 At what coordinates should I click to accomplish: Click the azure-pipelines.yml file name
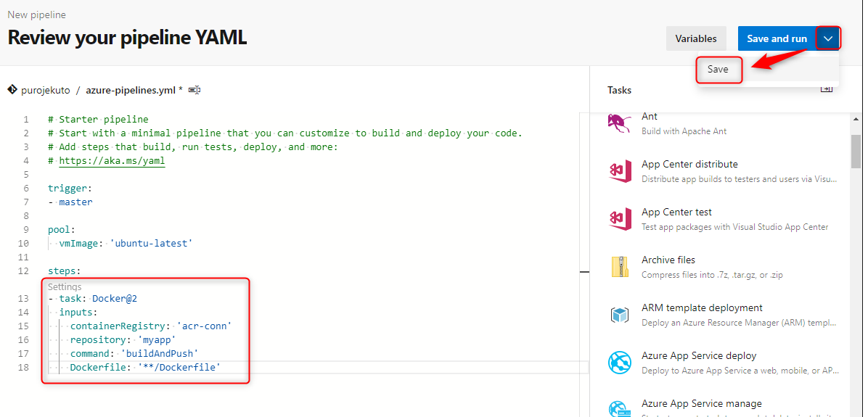point(131,90)
